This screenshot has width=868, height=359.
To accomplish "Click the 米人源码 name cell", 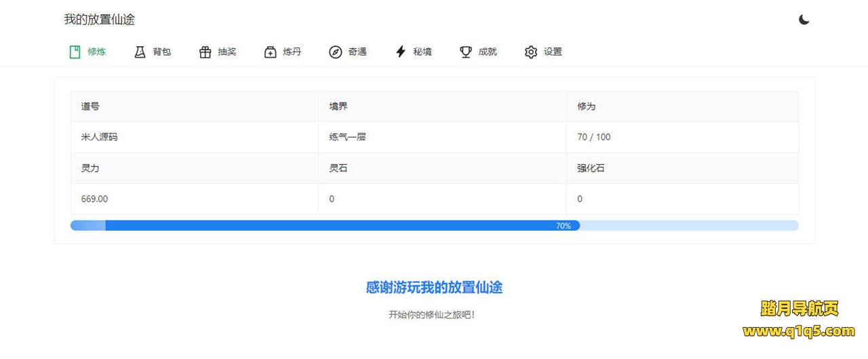I will pos(100,137).
